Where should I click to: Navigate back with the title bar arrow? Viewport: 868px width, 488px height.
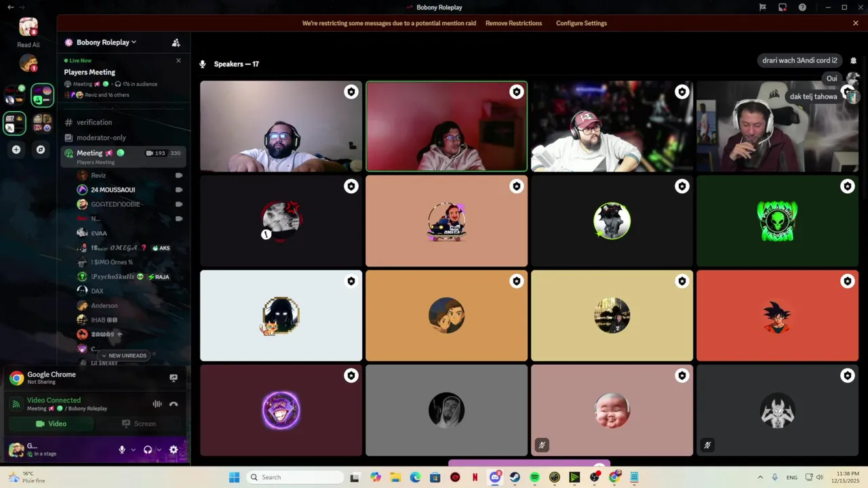pyautogui.click(x=11, y=7)
